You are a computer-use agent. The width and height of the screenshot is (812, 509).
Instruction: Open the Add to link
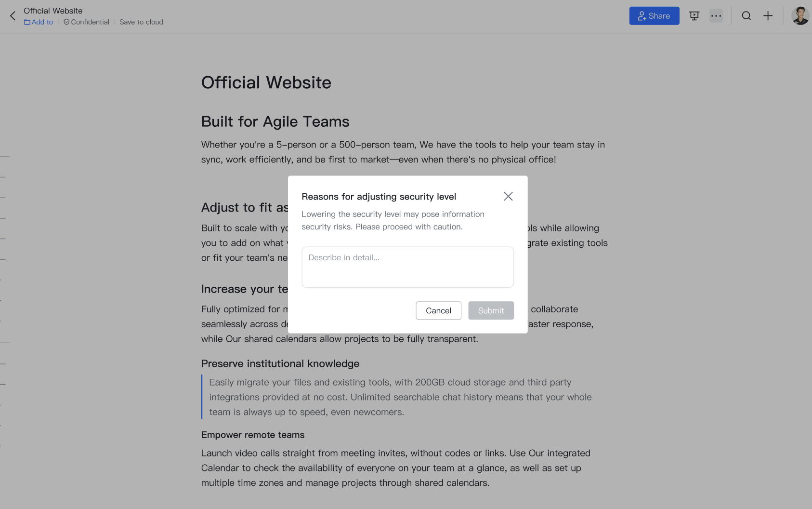point(41,22)
